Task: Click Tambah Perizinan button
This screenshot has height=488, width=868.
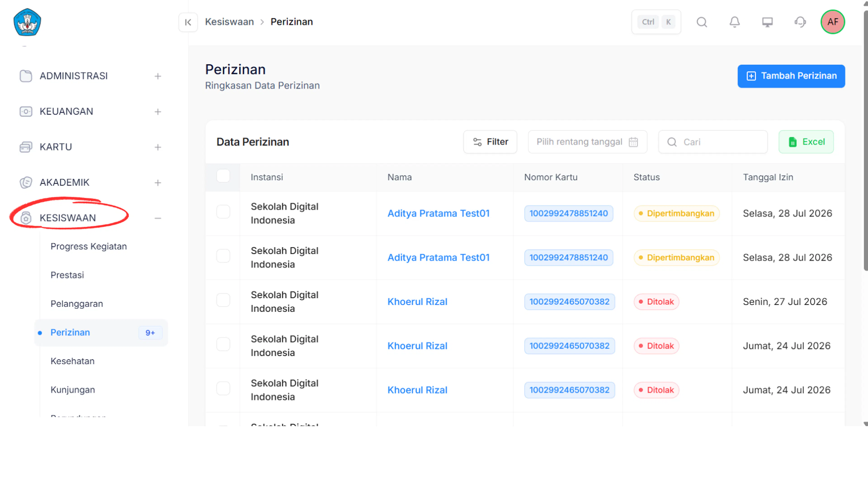Action: pyautogui.click(x=791, y=76)
